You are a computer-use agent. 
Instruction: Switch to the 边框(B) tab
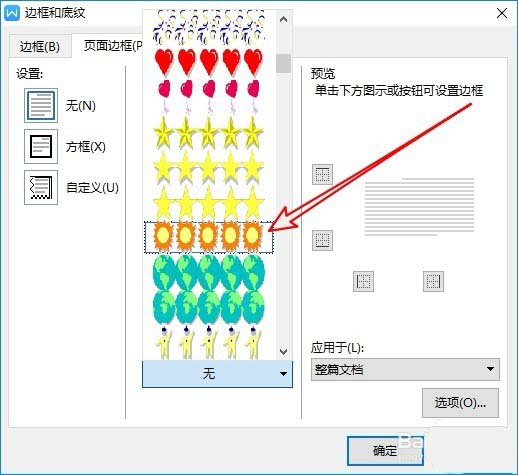40,46
